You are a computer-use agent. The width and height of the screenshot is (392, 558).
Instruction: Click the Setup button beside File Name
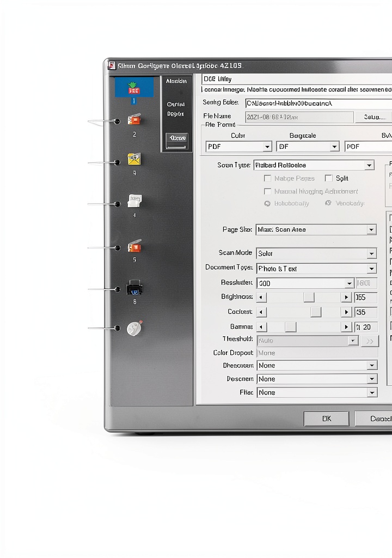coord(374,117)
